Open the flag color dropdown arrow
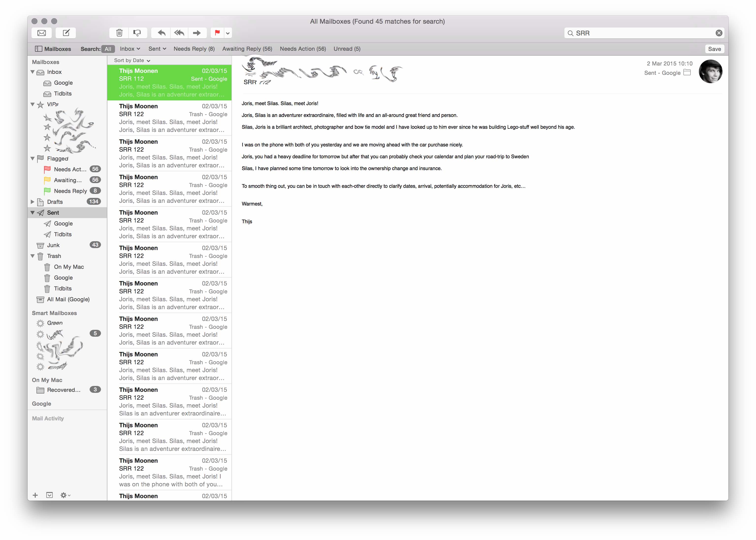Screen dimensions: 756x540 (228, 33)
